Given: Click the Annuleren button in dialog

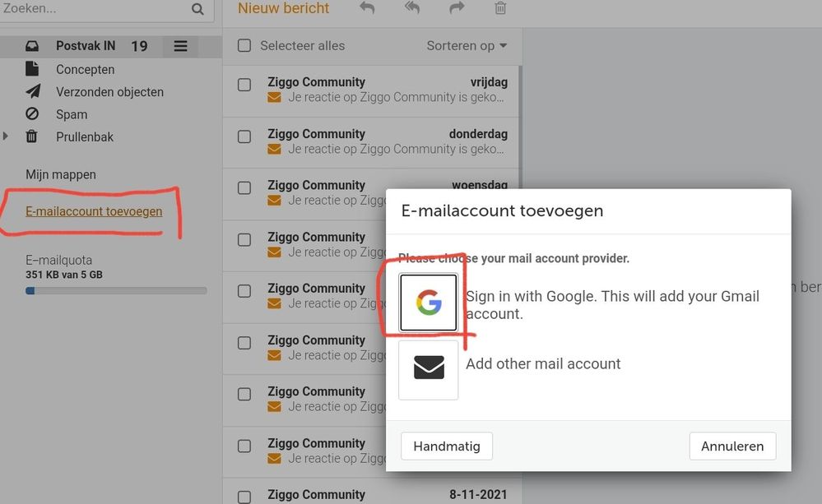Looking at the screenshot, I should click(x=732, y=446).
